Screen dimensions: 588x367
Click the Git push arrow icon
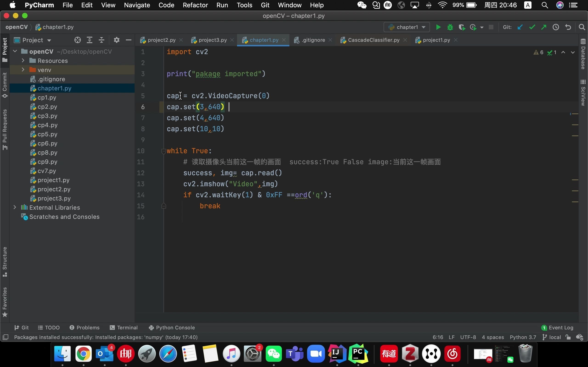pos(544,27)
